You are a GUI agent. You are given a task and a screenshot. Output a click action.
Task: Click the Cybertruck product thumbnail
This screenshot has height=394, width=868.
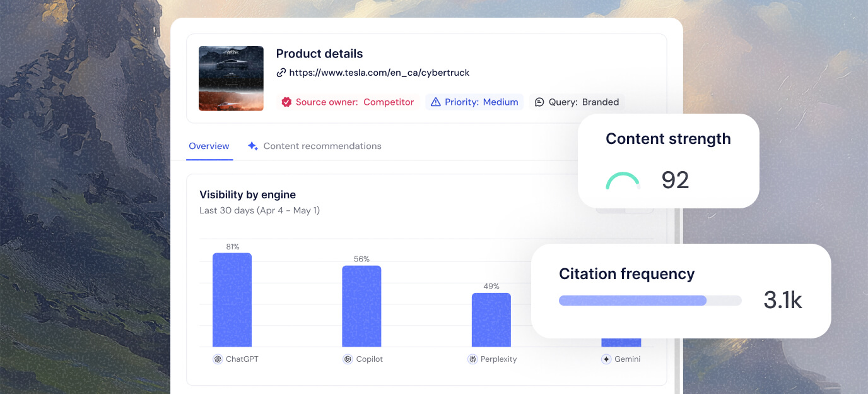tap(231, 78)
